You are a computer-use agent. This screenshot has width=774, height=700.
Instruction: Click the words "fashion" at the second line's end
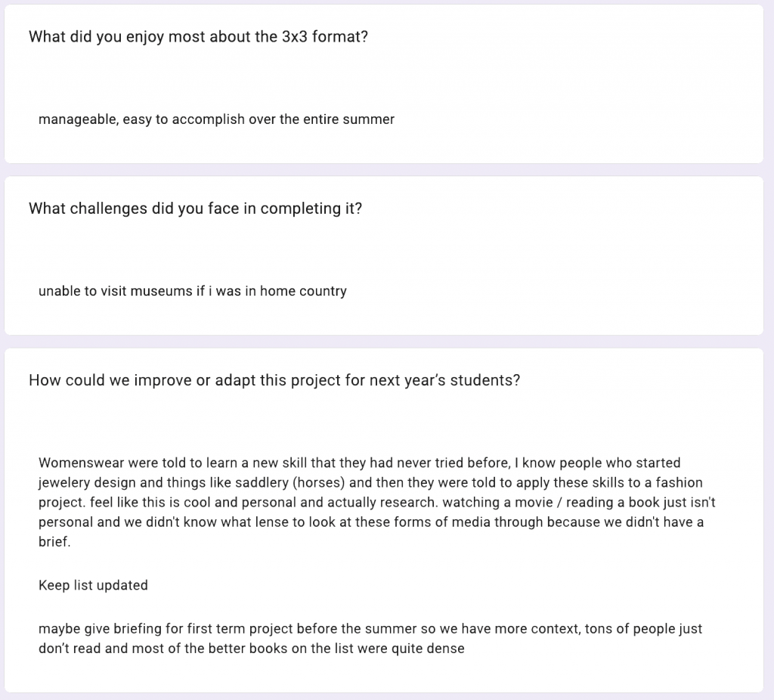pos(679,482)
